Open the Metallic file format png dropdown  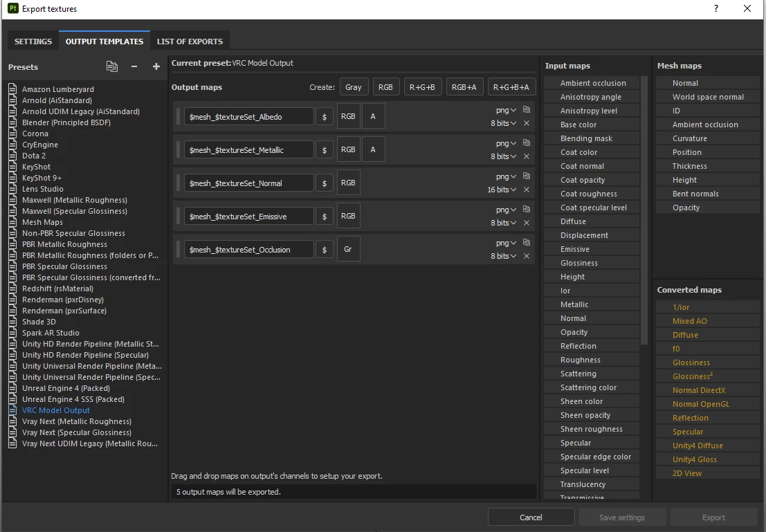point(506,143)
